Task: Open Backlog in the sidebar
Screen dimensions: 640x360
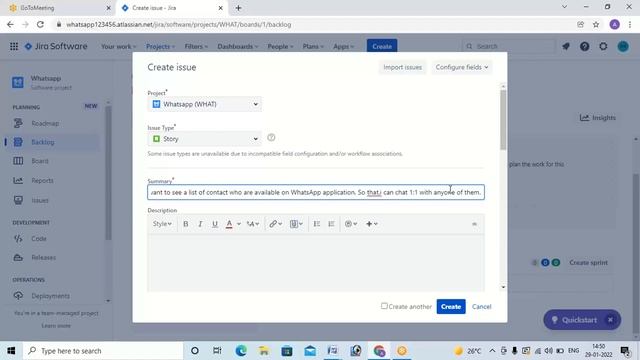Action: click(x=52, y=142)
